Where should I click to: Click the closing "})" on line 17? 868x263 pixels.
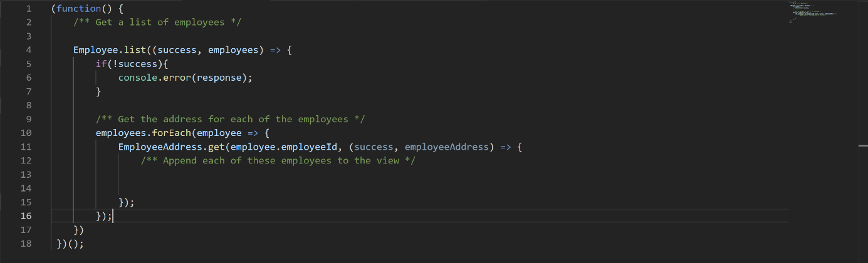[78, 229]
